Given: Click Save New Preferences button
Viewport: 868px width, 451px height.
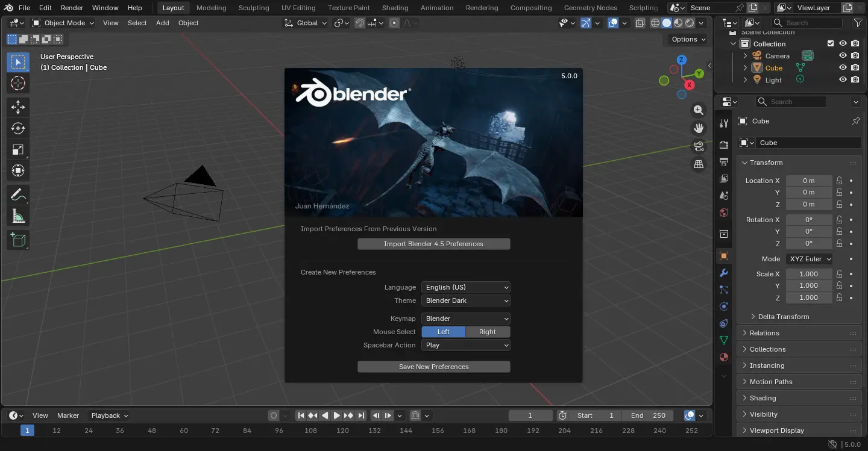Looking at the screenshot, I should (x=433, y=367).
